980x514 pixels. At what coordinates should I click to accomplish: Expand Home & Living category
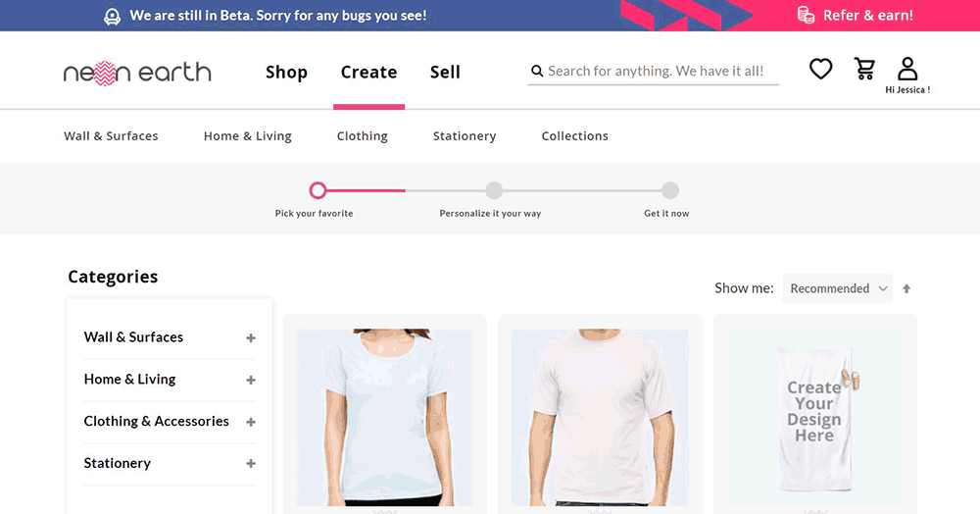pyautogui.click(x=251, y=381)
